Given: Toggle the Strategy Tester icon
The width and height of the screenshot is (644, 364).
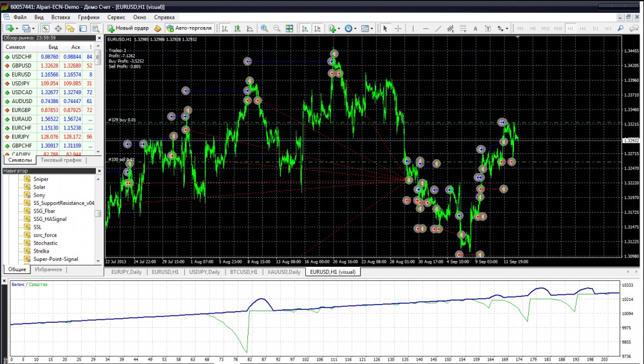Looking at the screenshot, I should coord(96,28).
